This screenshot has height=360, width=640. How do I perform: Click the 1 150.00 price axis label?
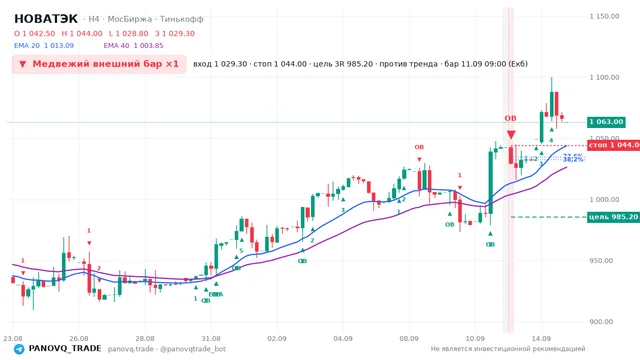click(604, 16)
